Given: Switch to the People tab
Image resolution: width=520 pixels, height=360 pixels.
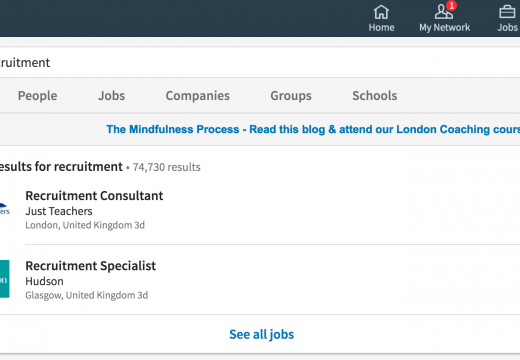Looking at the screenshot, I should 37,96.
